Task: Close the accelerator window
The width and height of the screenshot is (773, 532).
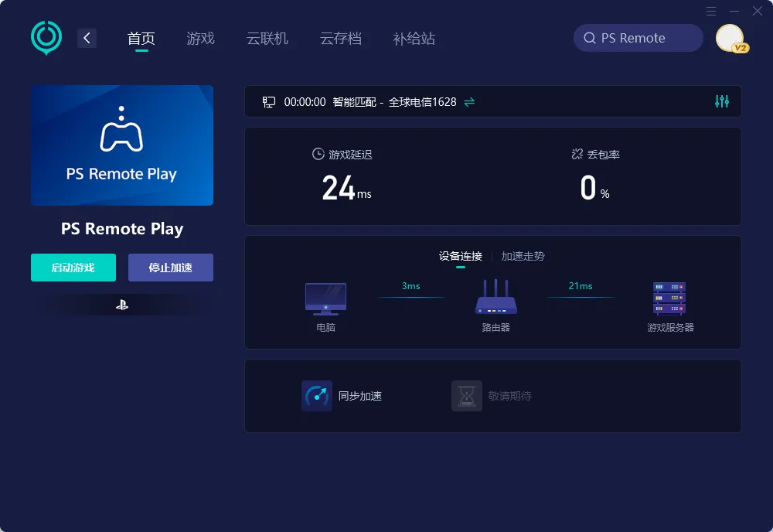Action: point(758,11)
